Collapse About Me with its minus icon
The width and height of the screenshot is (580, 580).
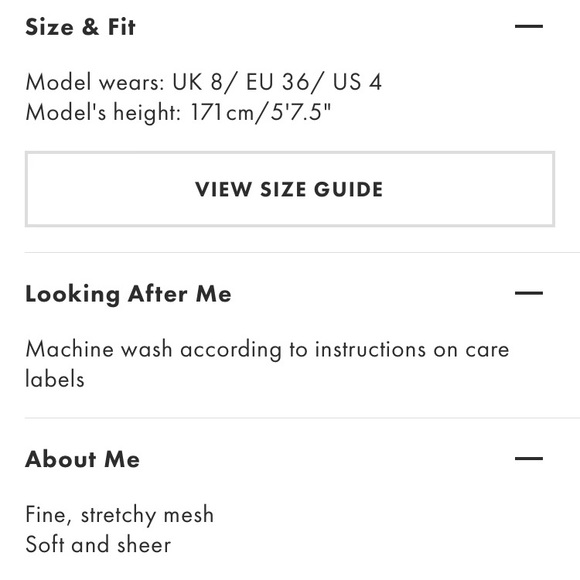[x=529, y=458]
